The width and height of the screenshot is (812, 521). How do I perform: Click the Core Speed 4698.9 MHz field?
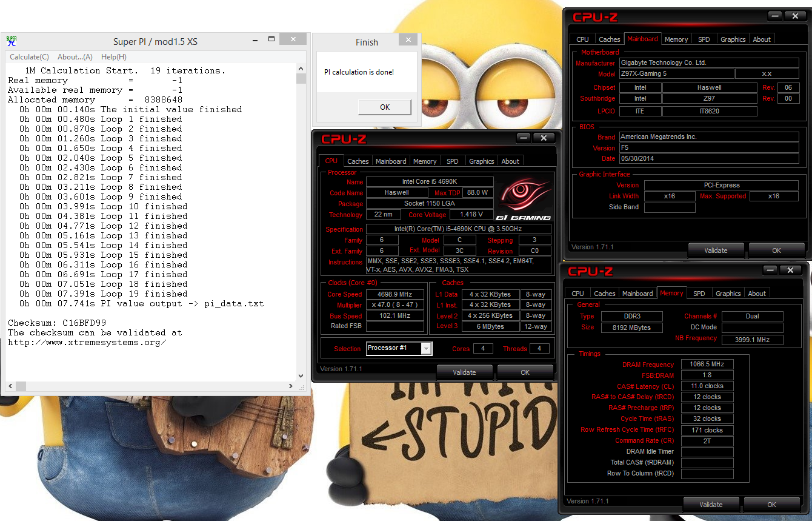point(395,295)
